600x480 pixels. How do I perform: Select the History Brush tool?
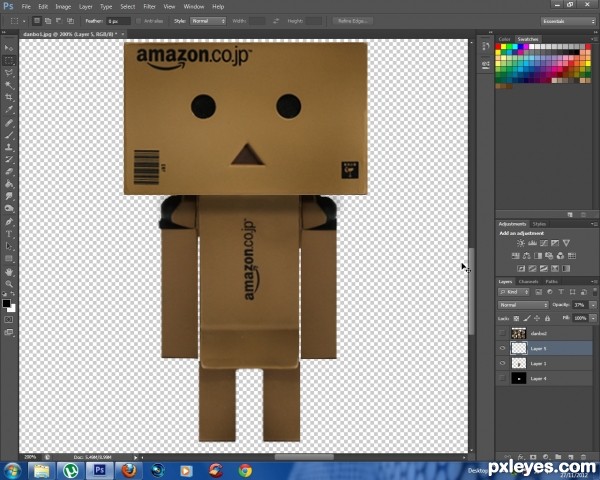click(x=9, y=159)
